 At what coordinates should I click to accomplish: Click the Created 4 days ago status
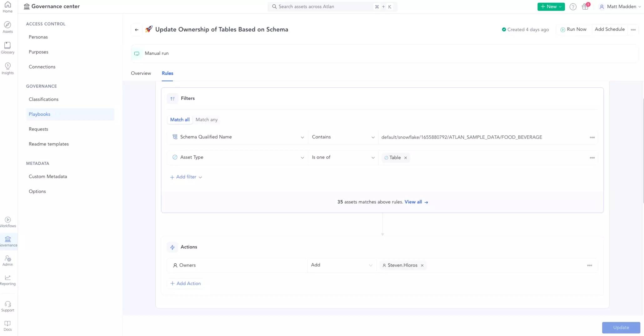(x=525, y=30)
